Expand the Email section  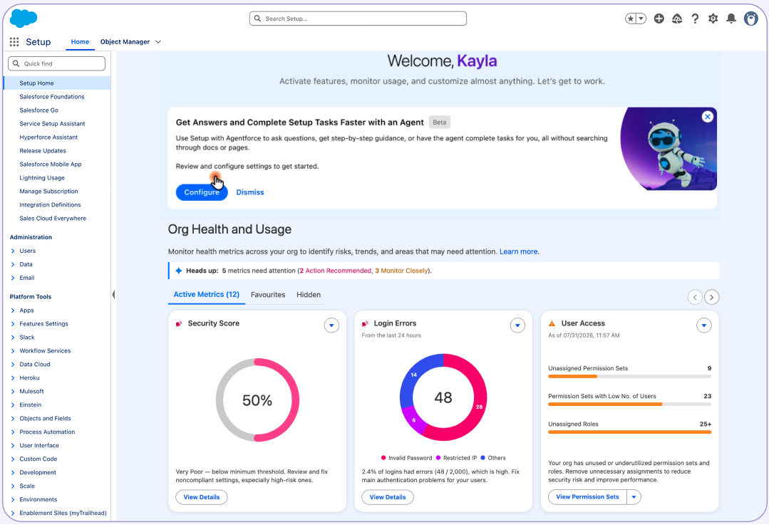point(13,278)
